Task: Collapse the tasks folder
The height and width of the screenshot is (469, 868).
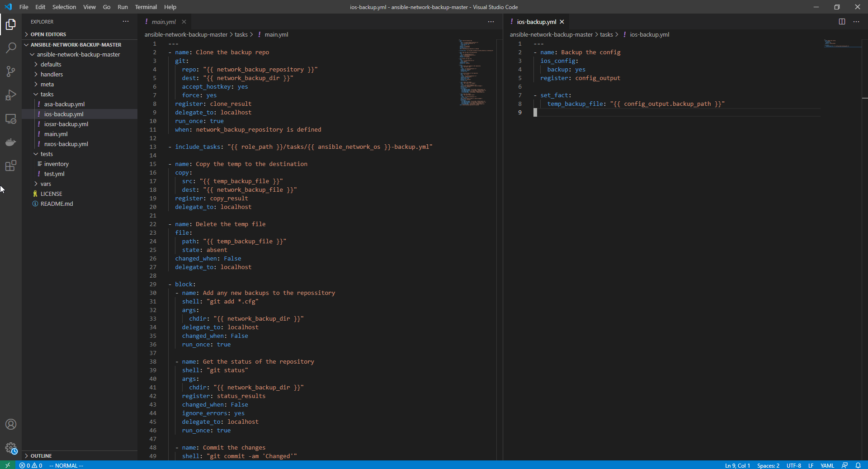Action: click(x=47, y=94)
